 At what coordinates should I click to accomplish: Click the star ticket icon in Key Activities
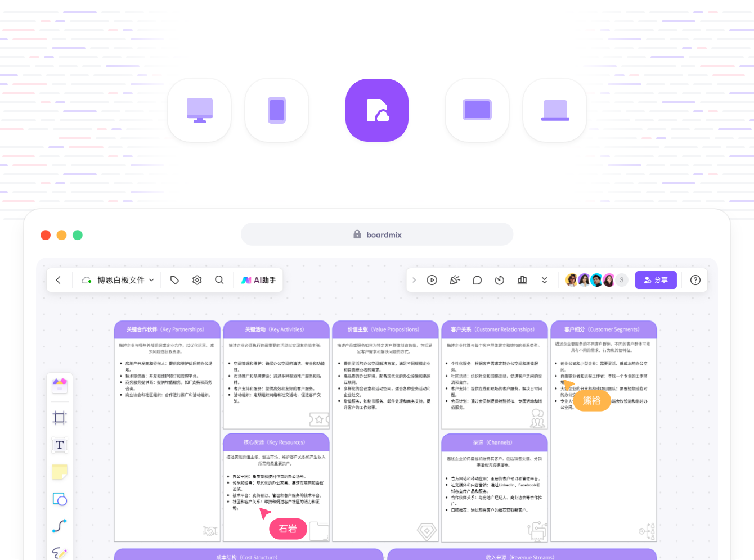(x=319, y=419)
